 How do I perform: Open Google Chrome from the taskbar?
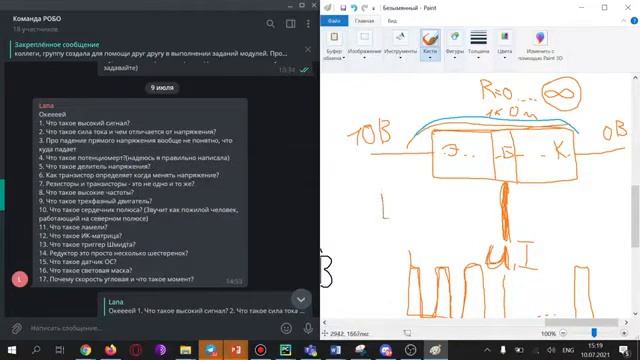(x=85, y=350)
